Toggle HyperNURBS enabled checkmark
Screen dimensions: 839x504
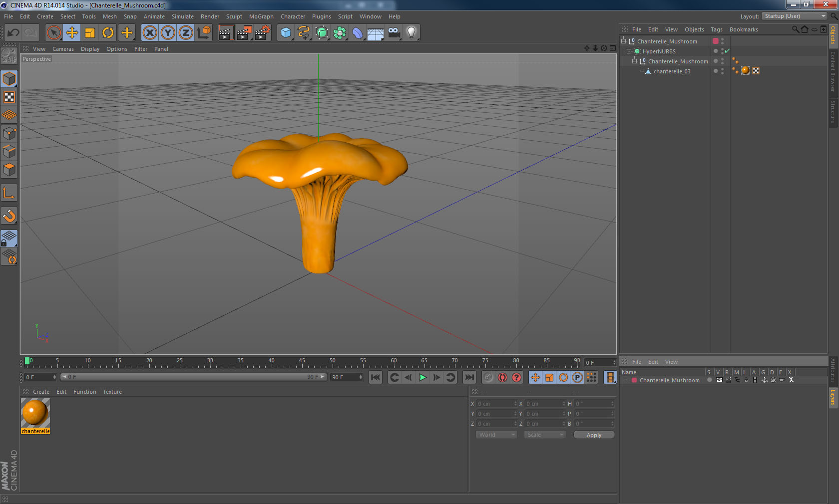pyautogui.click(x=727, y=51)
